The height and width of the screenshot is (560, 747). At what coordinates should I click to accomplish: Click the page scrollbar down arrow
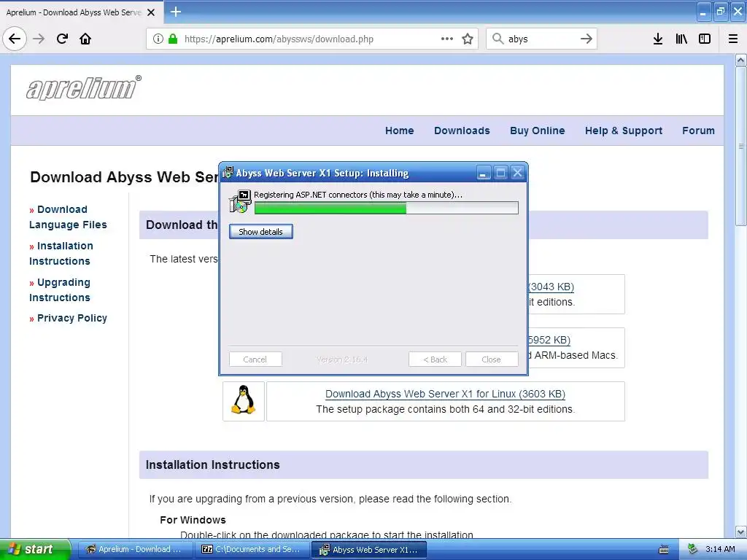tap(740, 532)
